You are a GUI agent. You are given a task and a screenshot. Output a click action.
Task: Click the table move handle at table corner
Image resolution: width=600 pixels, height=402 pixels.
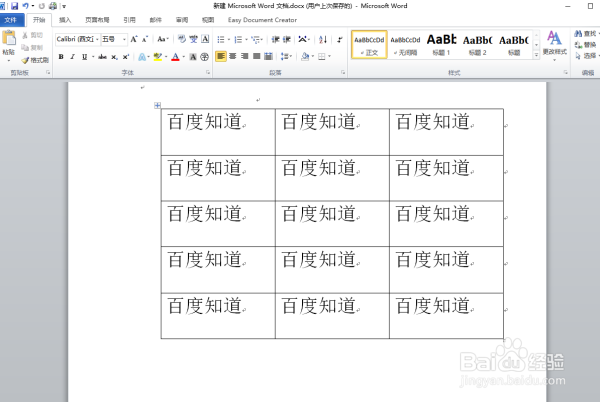(157, 105)
